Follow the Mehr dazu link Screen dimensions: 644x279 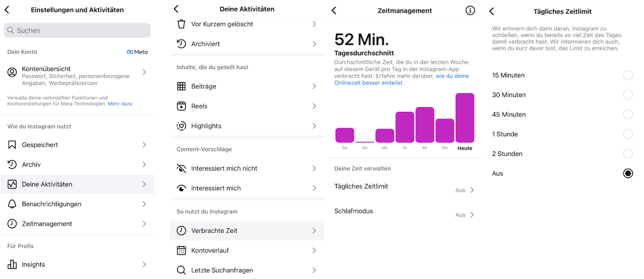pos(120,104)
